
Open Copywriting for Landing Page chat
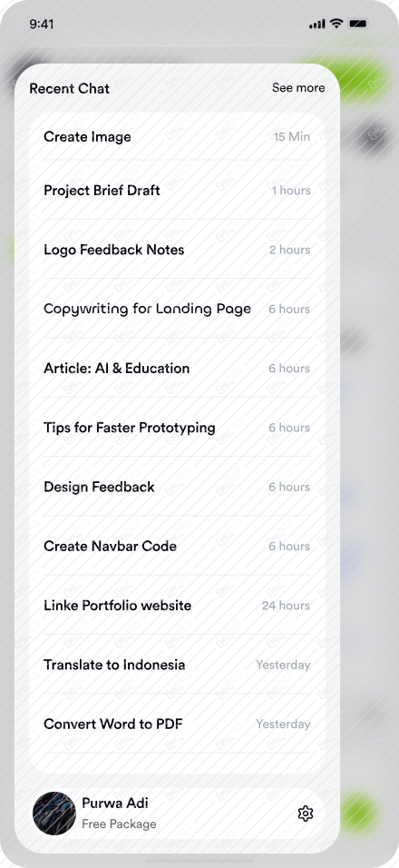pyautogui.click(x=177, y=309)
